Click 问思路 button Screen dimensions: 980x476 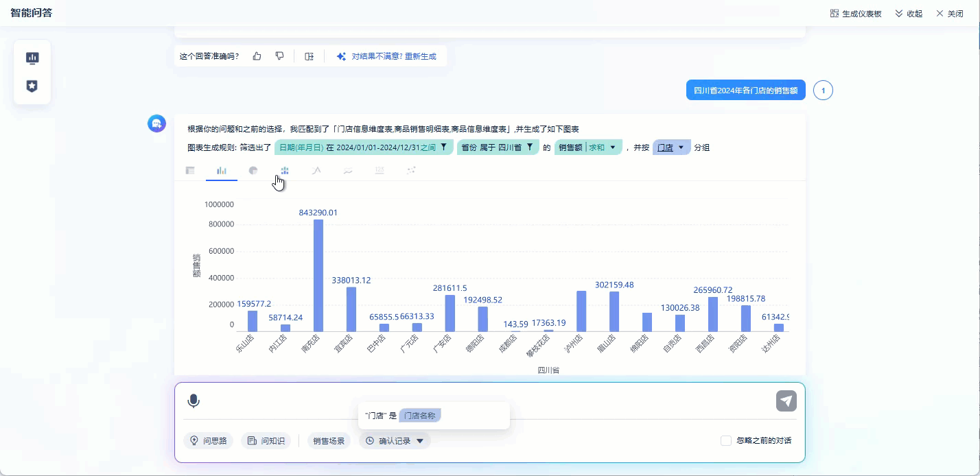click(x=209, y=441)
